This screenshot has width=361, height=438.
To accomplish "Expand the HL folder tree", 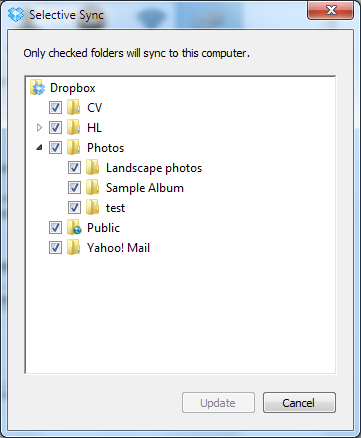I will click(39, 128).
